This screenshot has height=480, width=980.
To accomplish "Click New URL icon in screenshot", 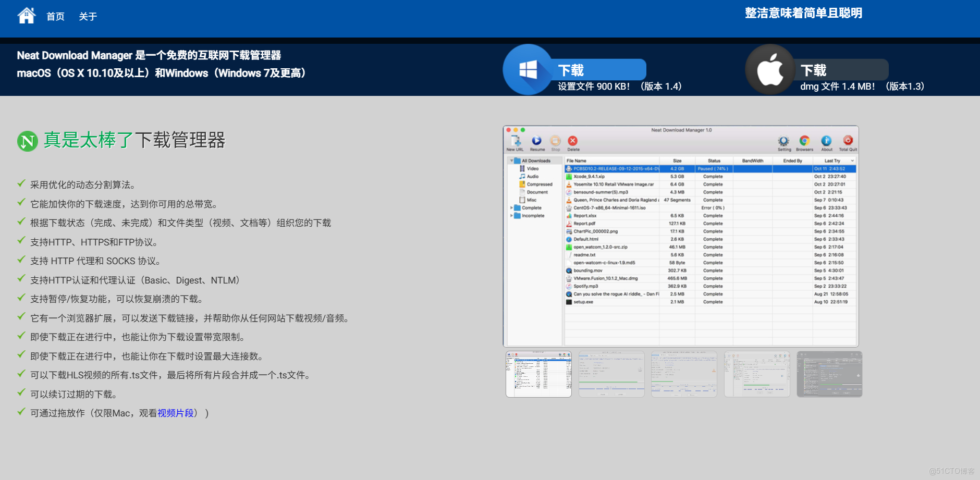I will pyautogui.click(x=516, y=141).
